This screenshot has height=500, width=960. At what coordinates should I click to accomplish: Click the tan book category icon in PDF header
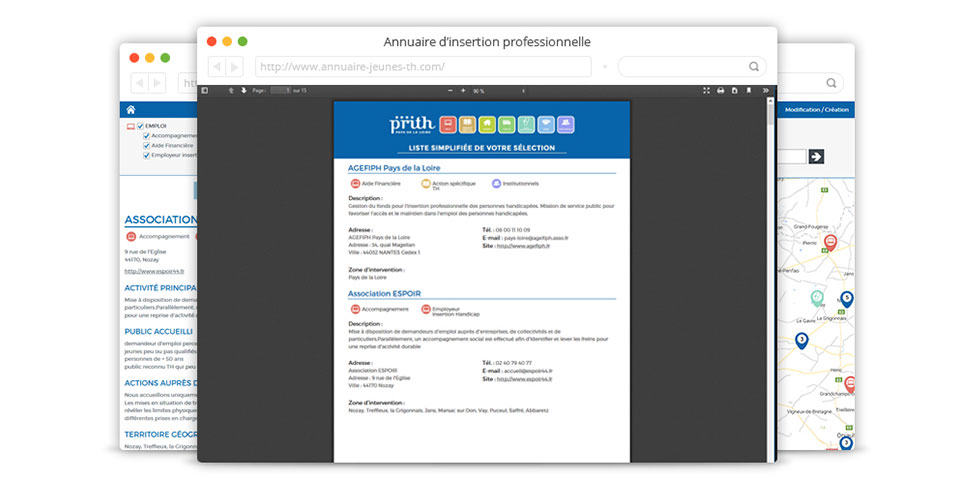pyautogui.click(x=467, y=124)
